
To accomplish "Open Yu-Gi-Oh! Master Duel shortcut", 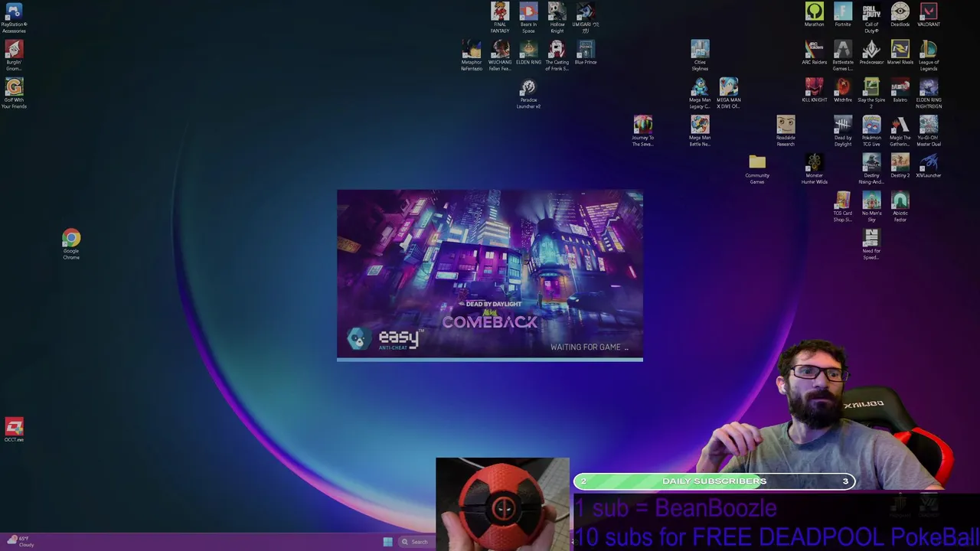I will coord(929,131).
